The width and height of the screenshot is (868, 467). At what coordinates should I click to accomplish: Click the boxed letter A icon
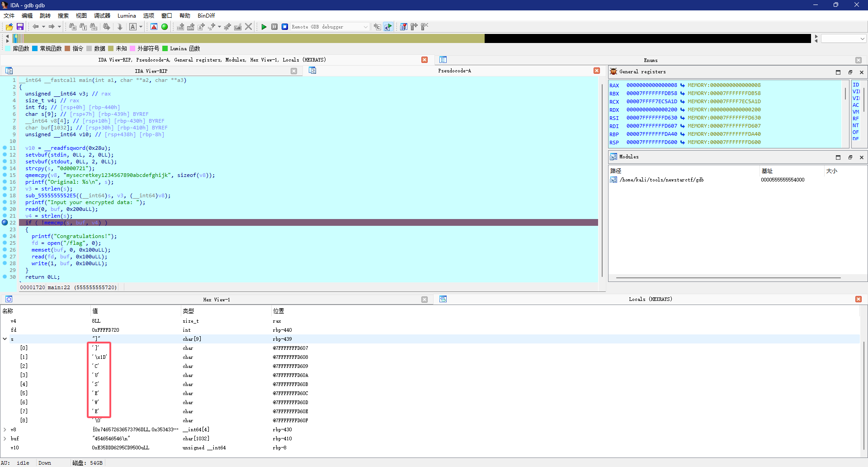(x=133, y=27)
